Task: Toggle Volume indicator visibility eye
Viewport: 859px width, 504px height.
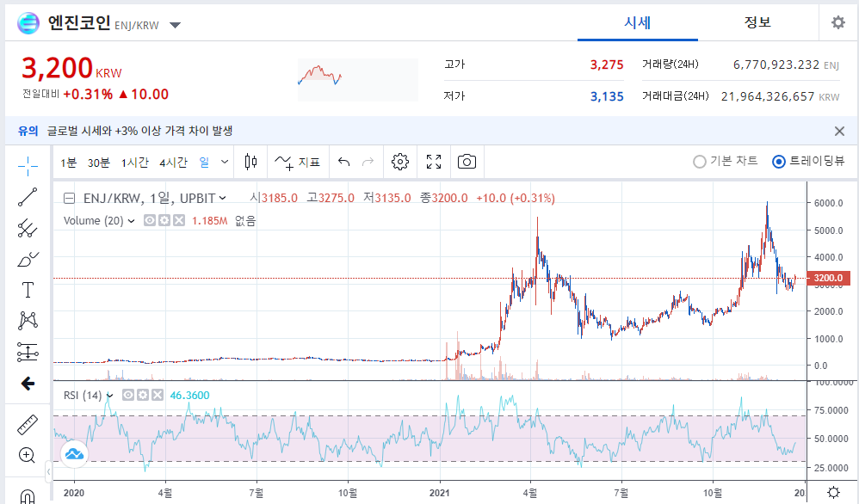Action: pos(150,220)
